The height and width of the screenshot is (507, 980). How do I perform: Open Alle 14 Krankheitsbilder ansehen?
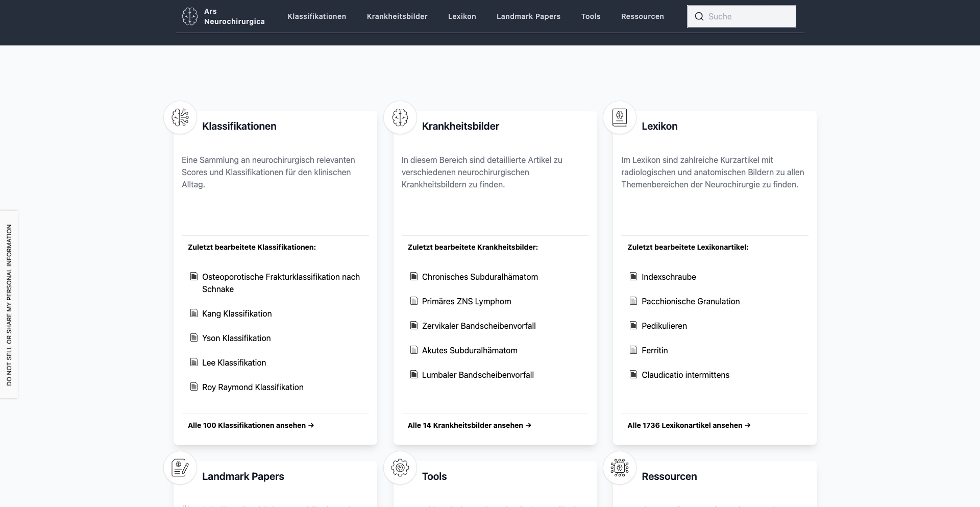click(x=470, y=425)
